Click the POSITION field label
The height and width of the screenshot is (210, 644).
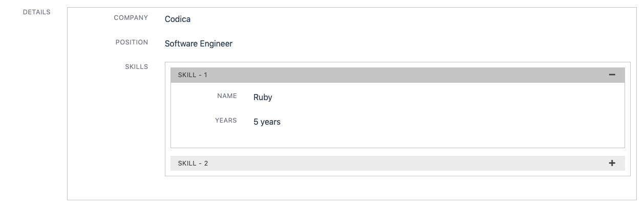click(x=132, y=42)
